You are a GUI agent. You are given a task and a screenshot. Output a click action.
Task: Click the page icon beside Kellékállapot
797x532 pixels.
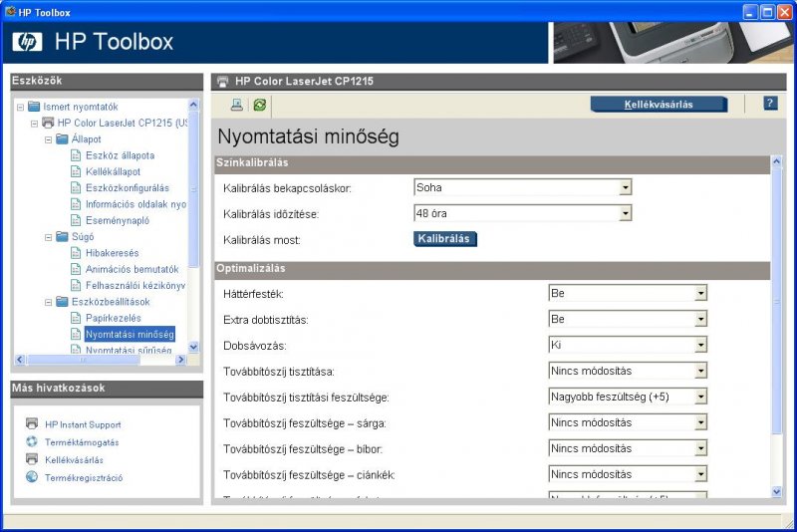point(76,171)
